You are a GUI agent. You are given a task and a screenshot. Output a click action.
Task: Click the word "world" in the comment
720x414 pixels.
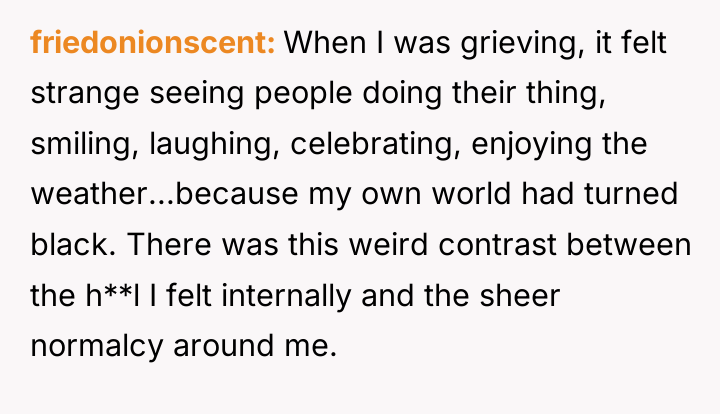471,194
